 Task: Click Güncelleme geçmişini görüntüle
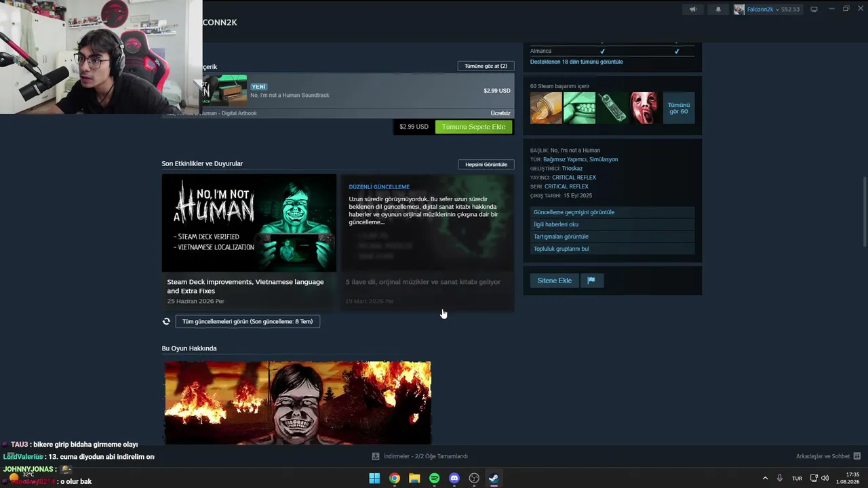612,212
